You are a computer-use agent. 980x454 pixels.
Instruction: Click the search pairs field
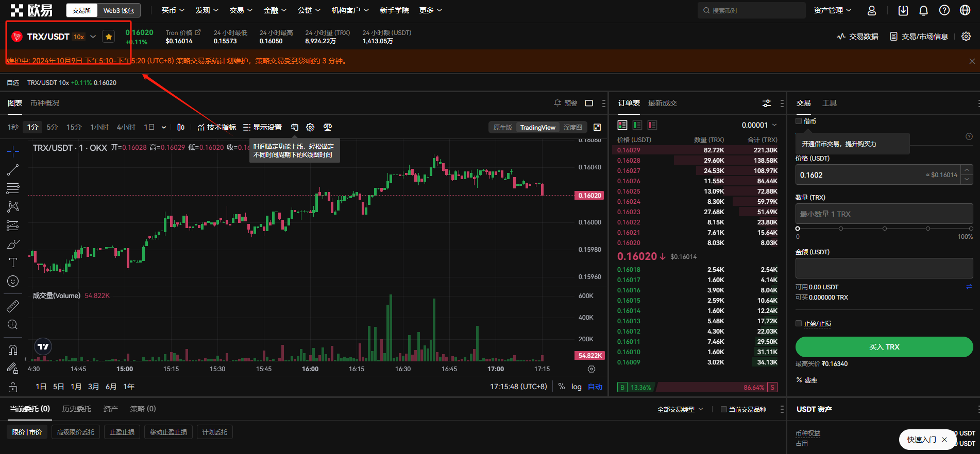point(752,10)
